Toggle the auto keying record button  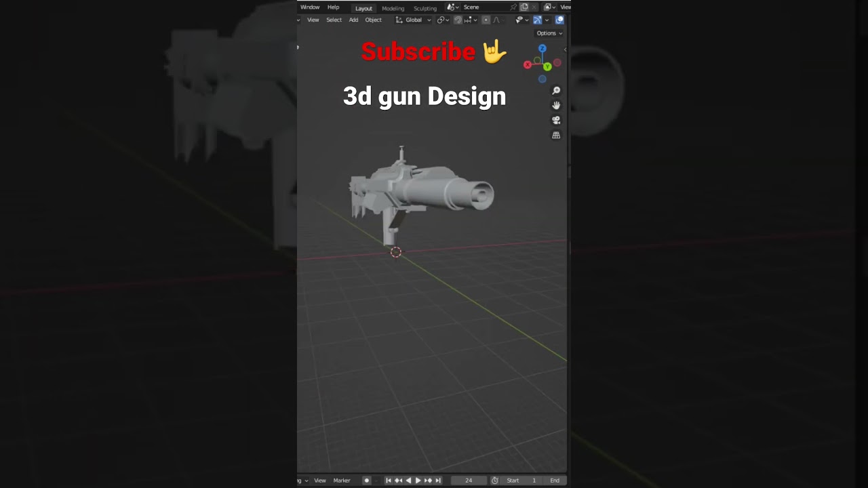click(367, 481)
